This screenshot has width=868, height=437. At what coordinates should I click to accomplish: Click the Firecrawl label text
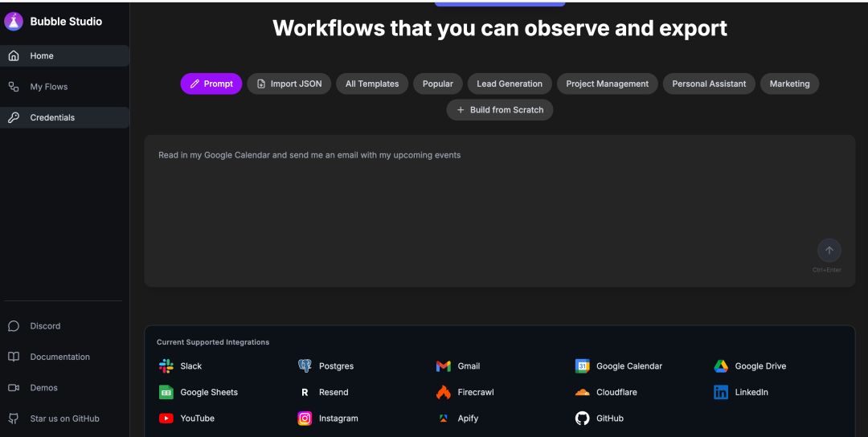tap(476, 392)
